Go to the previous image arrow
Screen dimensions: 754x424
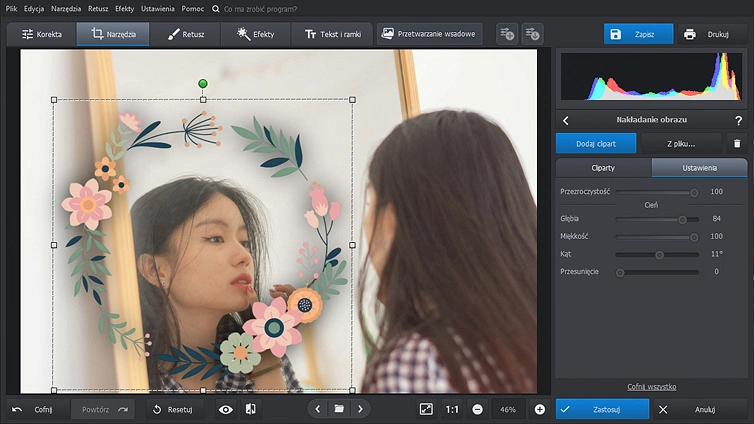pos(318,409)
